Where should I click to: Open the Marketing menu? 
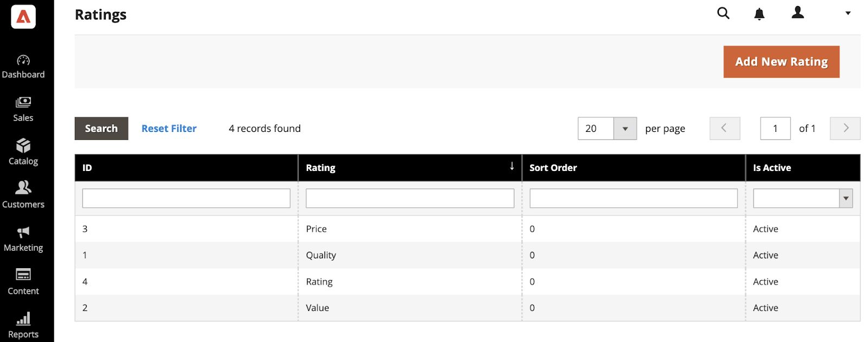pyautogui.click(x=23, y=239)
